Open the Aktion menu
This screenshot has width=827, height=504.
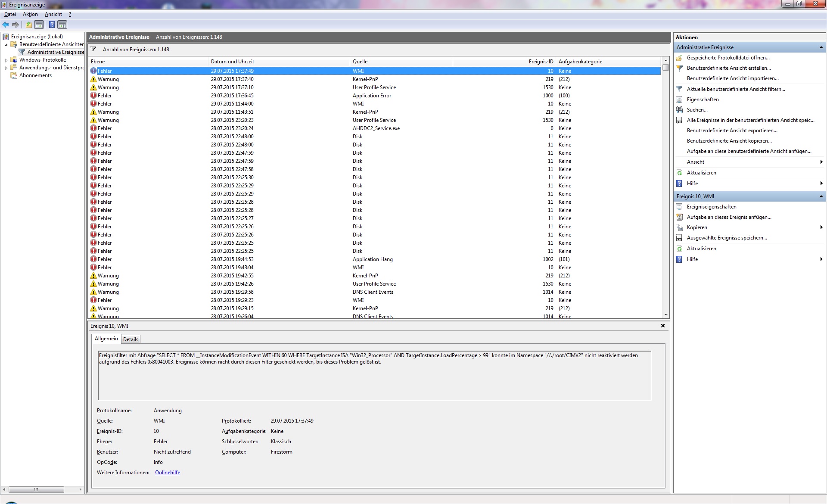30,14
